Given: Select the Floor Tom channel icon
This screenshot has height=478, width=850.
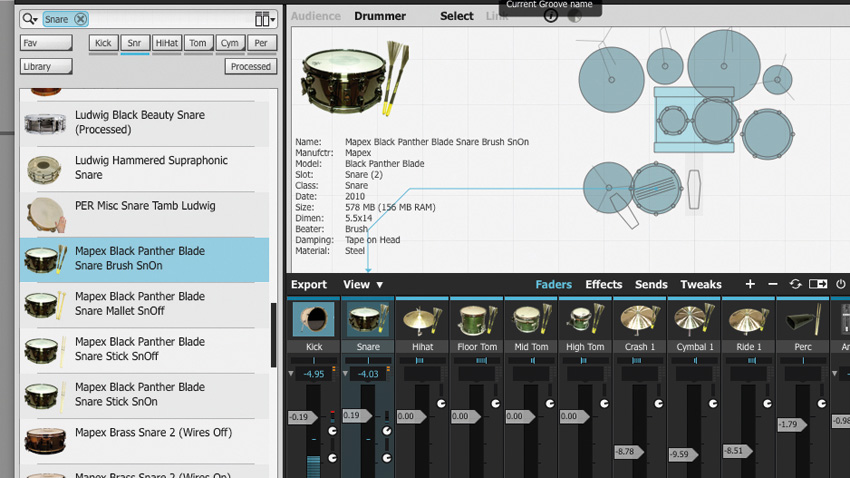Looking at the screenshot, I should (476, 320).
